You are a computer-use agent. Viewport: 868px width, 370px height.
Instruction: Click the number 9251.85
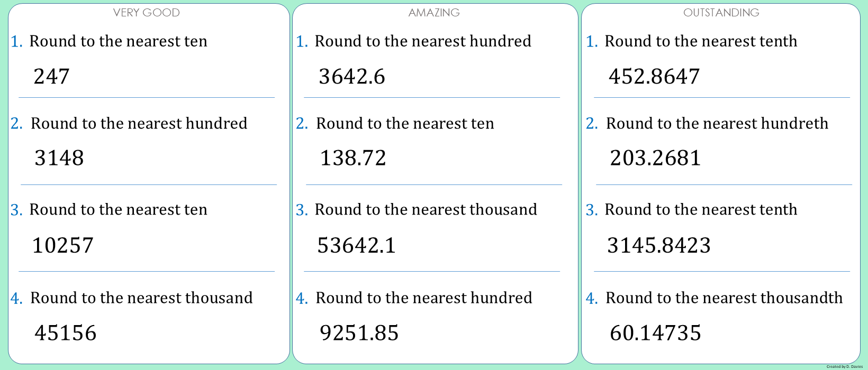coord(359,333)
